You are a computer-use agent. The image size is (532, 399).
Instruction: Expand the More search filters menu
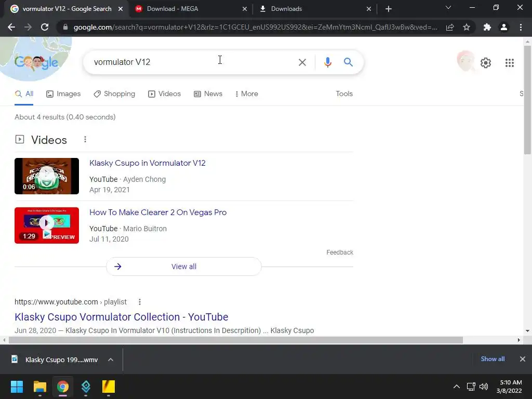coord(247,94)
